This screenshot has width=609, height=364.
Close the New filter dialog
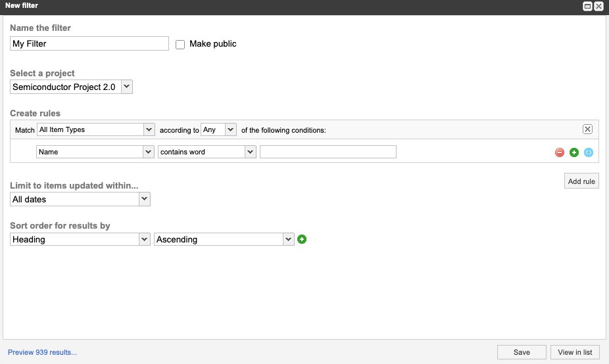598,6
